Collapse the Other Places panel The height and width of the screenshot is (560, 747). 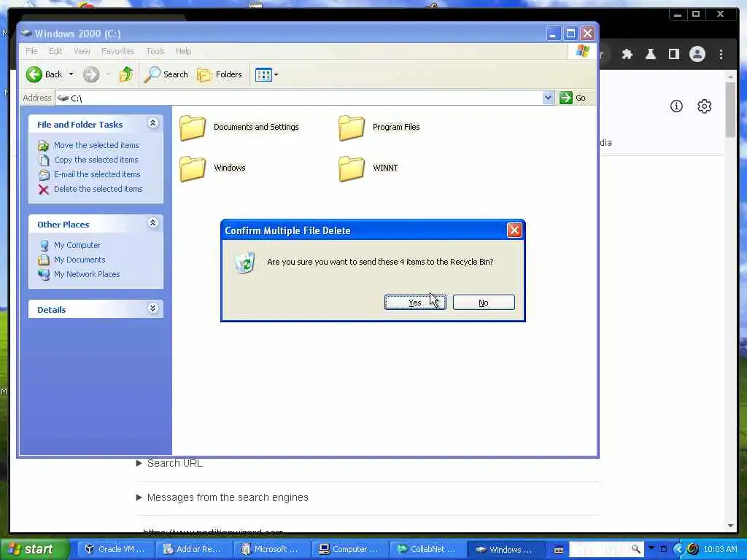pyautogui.click(x=153, y=223)
